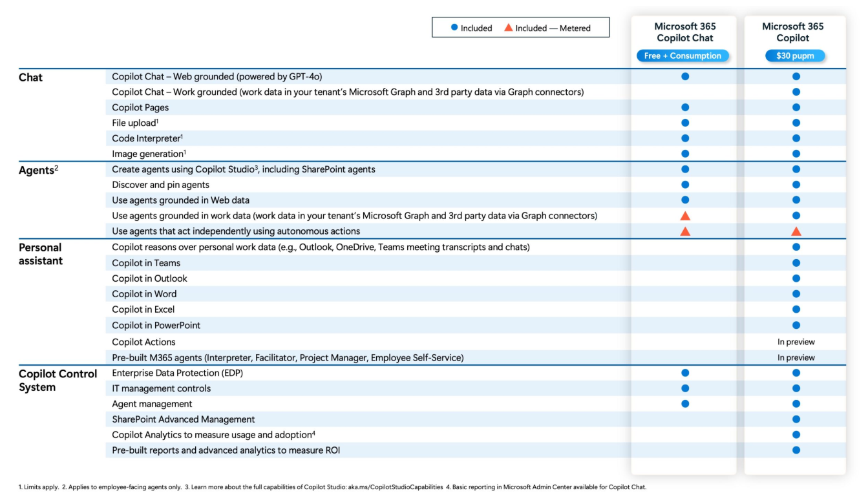
Task: Click M365 Copilot dot for Work grounded chat row
Action: pyautogui.click(x=796, y=92)
